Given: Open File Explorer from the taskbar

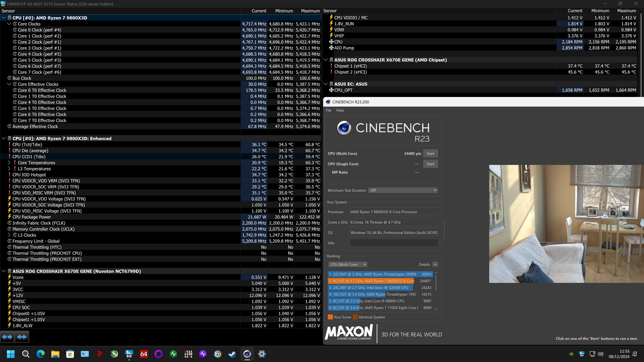Looking at the screenshot, I should click(x=55, y=354).
